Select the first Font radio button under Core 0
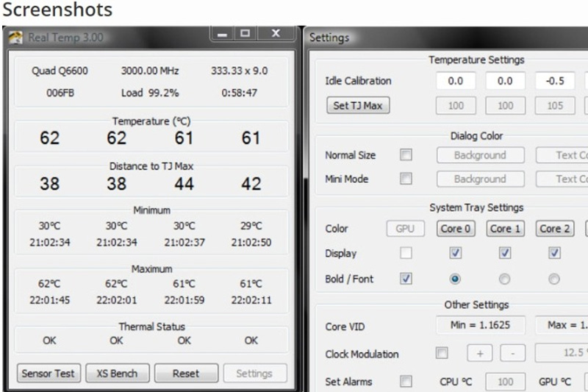This screenshot has width=588, height=392. pyautogui.click(x=455, y=279)
